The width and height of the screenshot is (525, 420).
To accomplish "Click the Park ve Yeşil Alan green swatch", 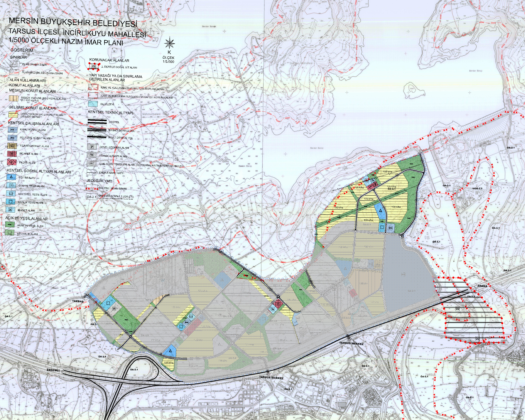I will point(10,225).
